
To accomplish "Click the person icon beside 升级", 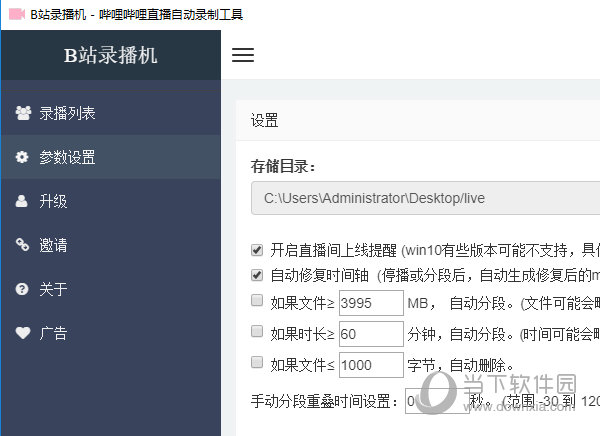I will (x=21, y=201).
